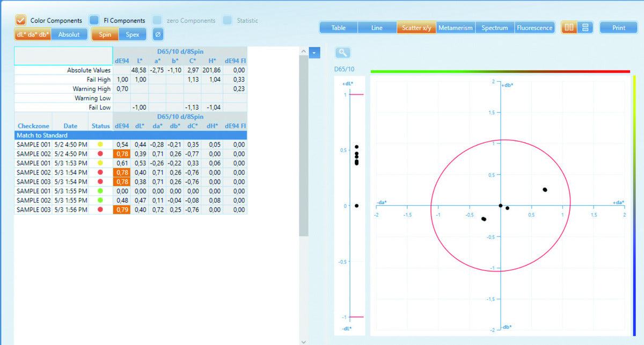The height and width of the screenshot is (345, 644).
Task: Enable the Fl Components checkbox
Action: (94, 20)
